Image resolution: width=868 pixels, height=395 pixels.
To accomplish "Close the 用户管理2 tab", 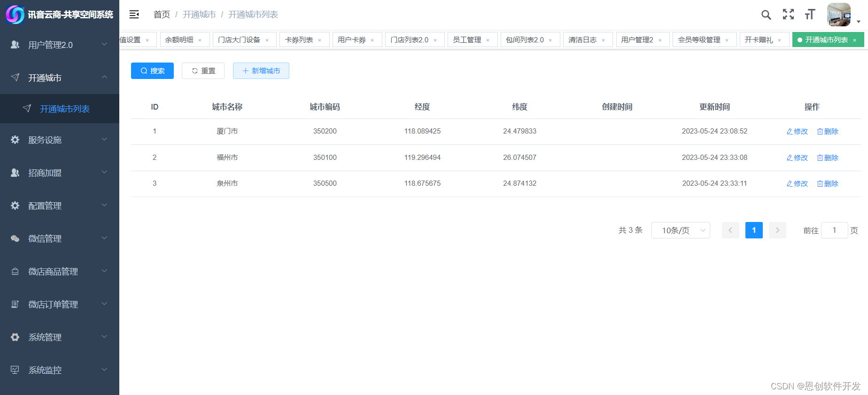I will coord(660,40).
